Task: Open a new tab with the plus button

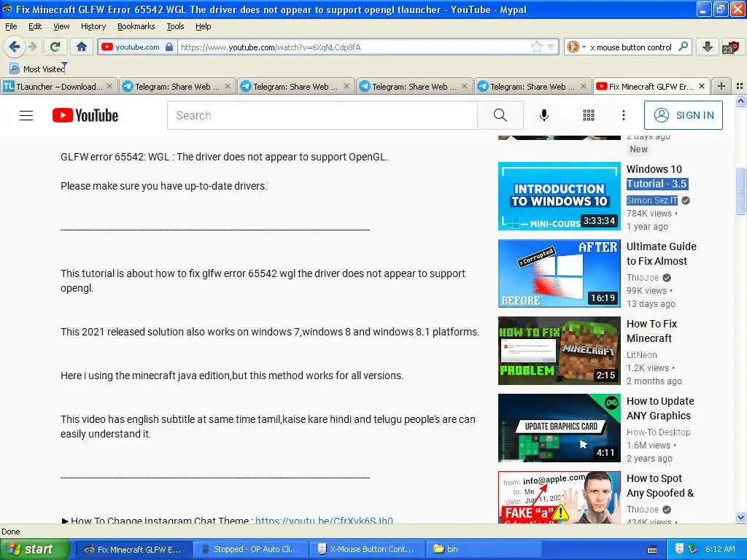Action: [721, 86]
